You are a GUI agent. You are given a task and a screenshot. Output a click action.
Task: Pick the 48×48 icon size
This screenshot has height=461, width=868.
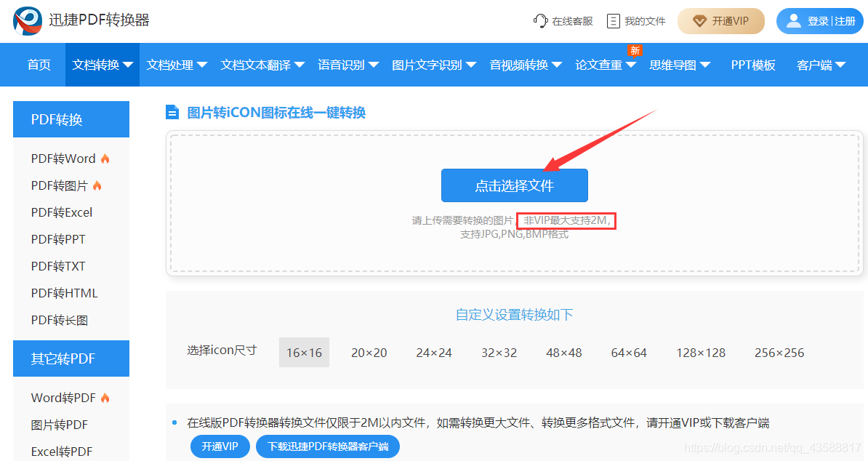point(564,353)
